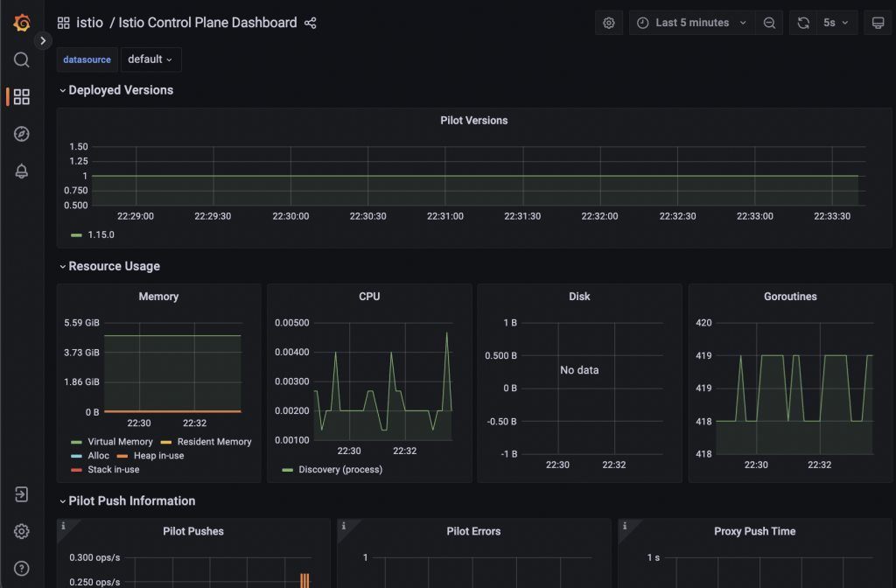Click the Goroutines graph plot area
This screenshot has height=588, width=896.
click(x=794, y=388)
